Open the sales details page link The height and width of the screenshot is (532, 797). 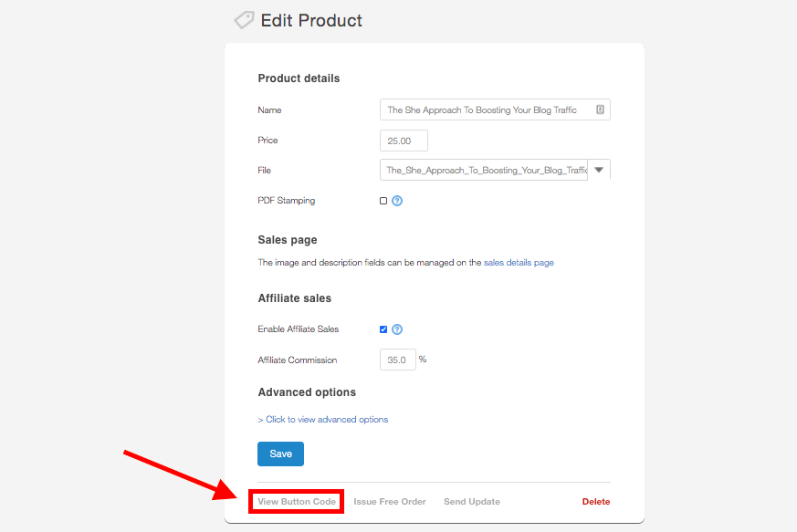pyautogui.click(x=519, y=263)
